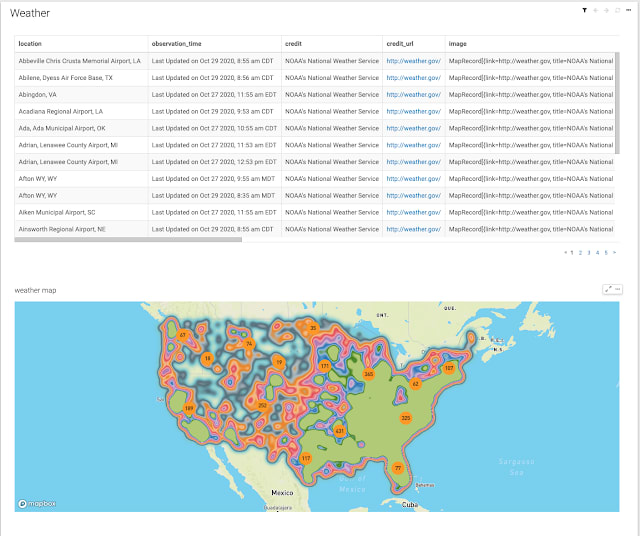
Task: Click the orange cluster marker labeled 117
Action: click(306, 458)
